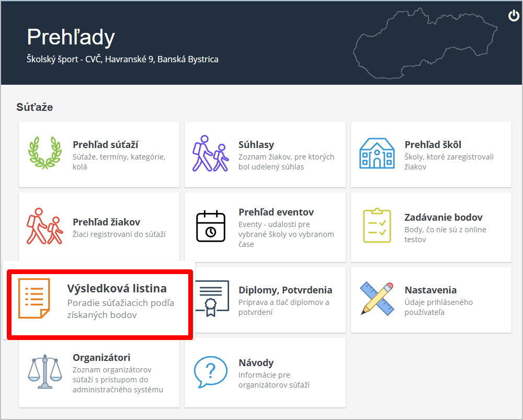Open Prehľad súťaží heading
523x420 pixels.
(x=106, y=145)
